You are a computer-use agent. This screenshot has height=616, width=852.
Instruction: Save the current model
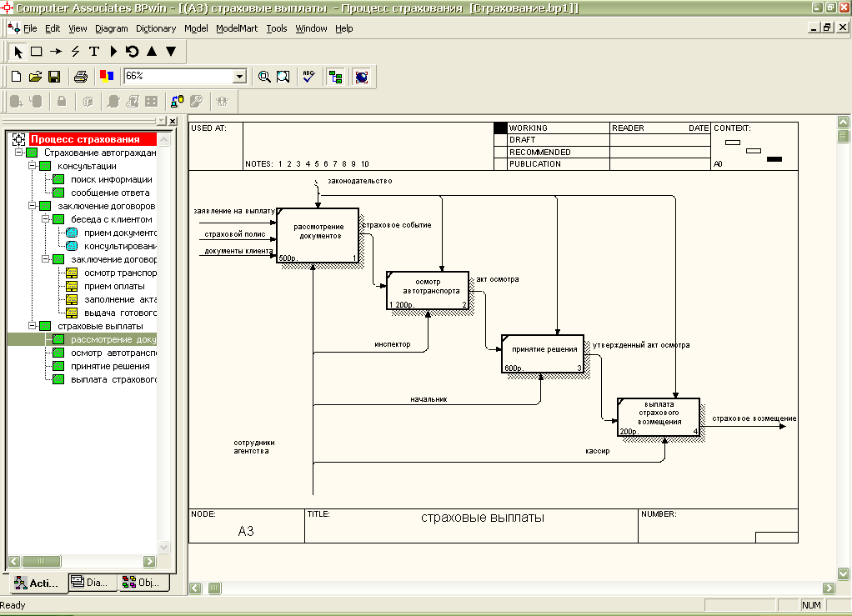[x=54, y=77]
